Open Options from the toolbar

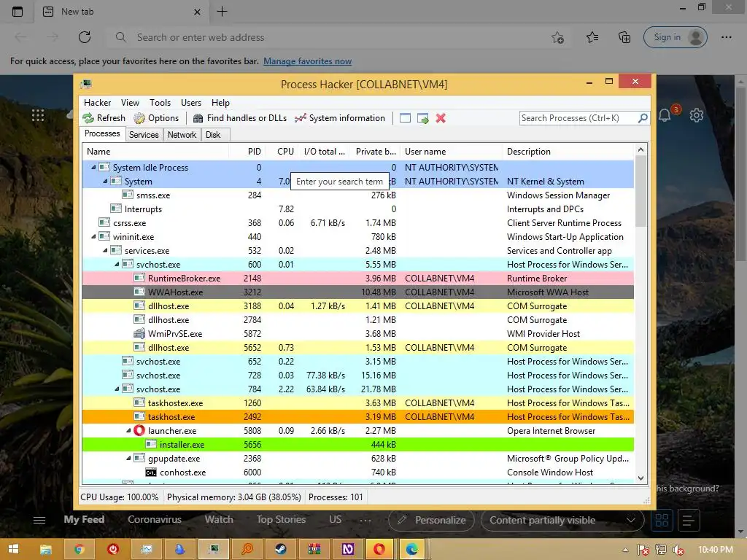[156, 118]
